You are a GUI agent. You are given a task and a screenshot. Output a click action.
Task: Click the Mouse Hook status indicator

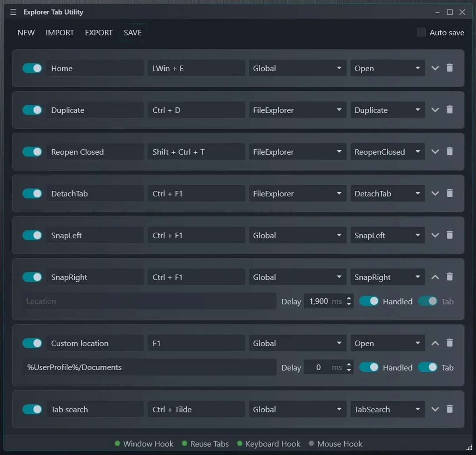tap(336, 444)
